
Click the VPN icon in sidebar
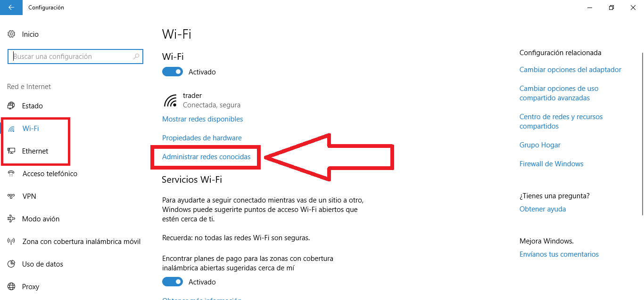11,196
